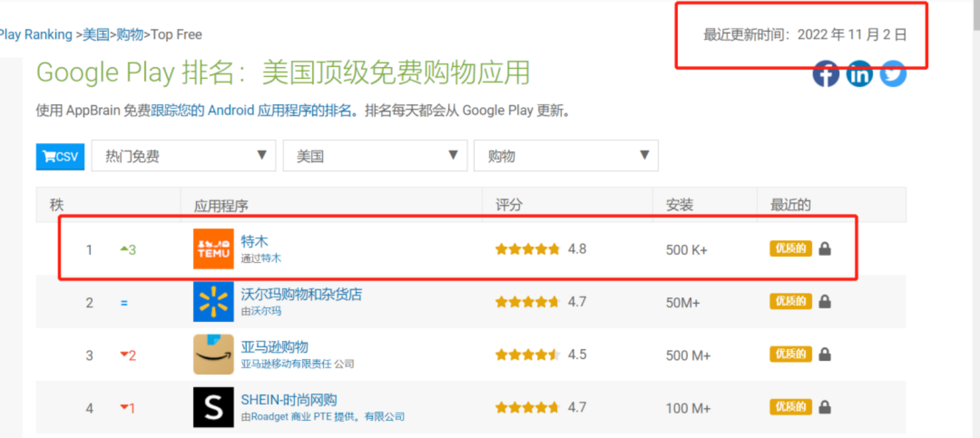Click the 评分 column header
The height and width of the screenshot is (438, 980).
tap(509, 205)
